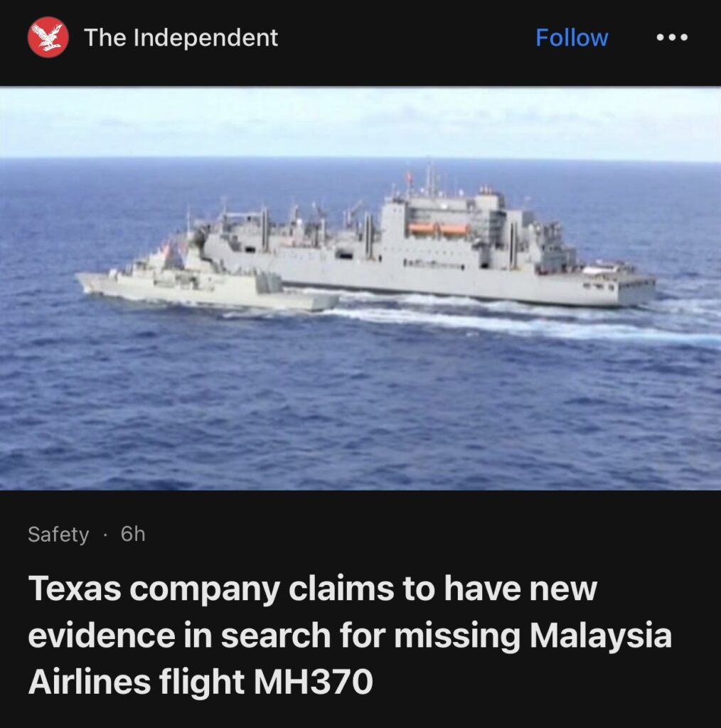Follow The Independent publisher
Image resolution: width=721 pixels, height=728 pixels.
click(572, 37)
